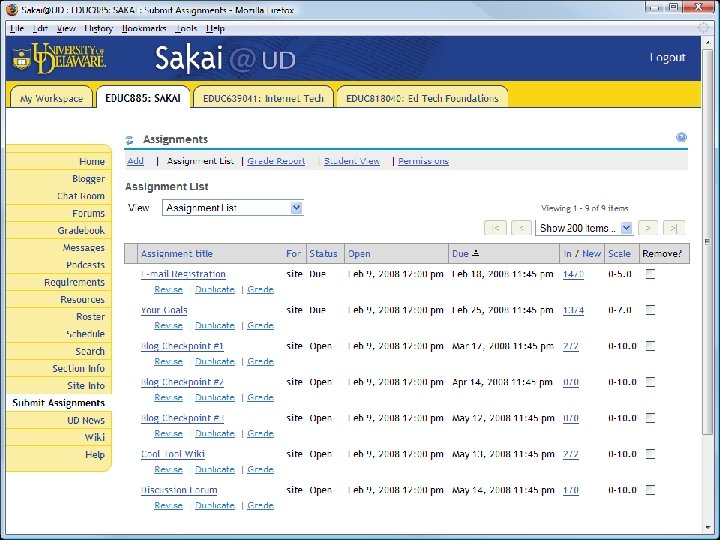Tick Remove checkbox for Blog Checkpoint #1
The image size is (720, 540).
[x=650, y=346]
